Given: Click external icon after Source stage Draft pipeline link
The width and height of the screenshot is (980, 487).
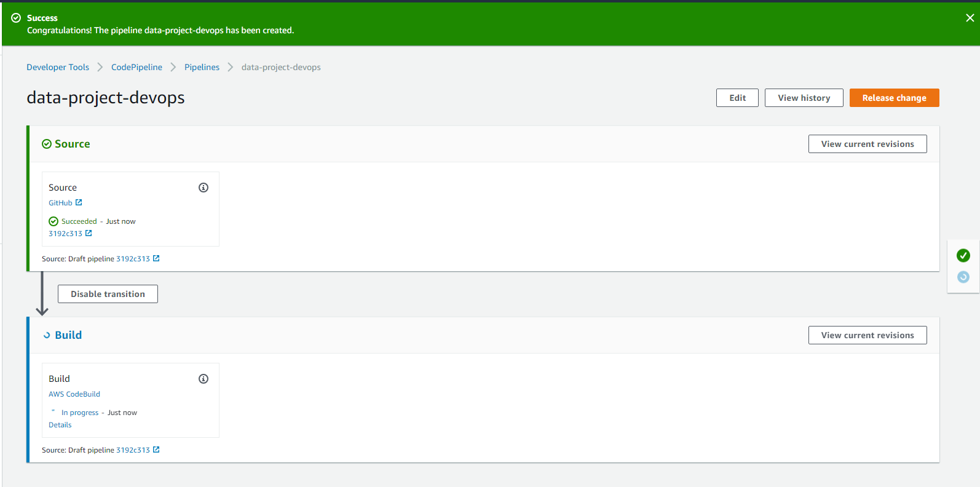Looking at the screenshot, I should click(x=156, y=258).
